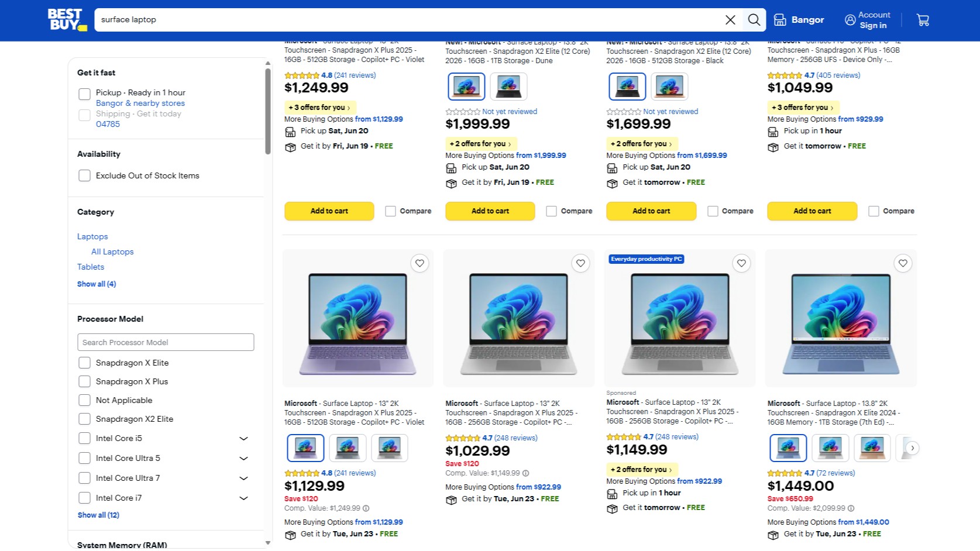Open the 4.7 star rating with 405 reviews

coord(814,75)
